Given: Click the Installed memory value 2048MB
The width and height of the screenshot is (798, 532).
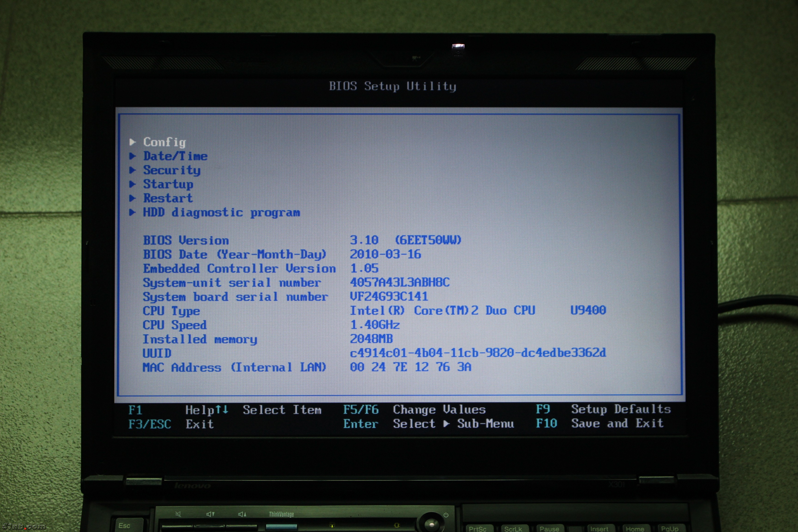Looking at the screenshot, I should click(371, 339).
